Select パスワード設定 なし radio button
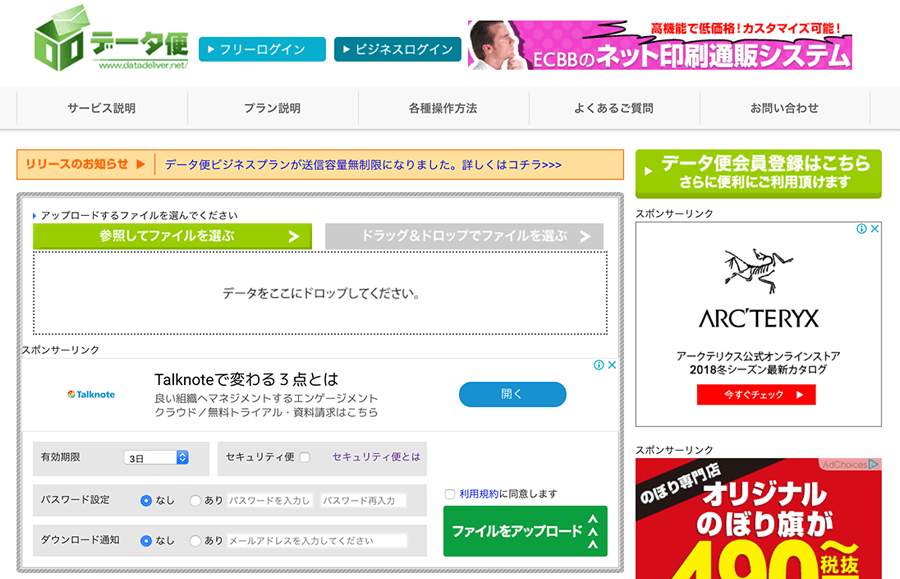 click(x=146, y=500)
